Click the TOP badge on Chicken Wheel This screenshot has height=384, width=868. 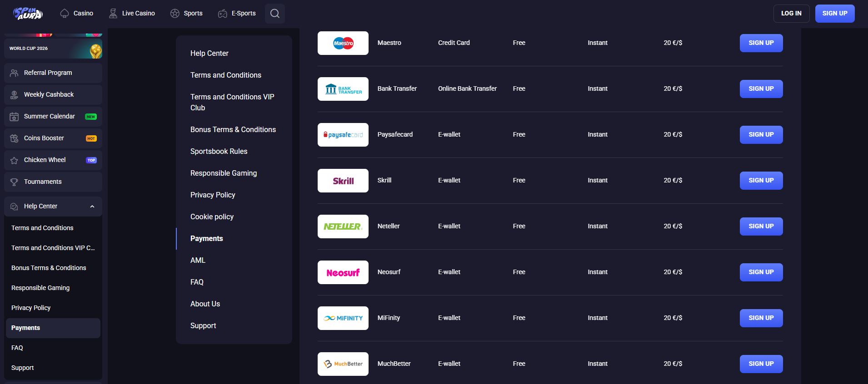[91, 160]
